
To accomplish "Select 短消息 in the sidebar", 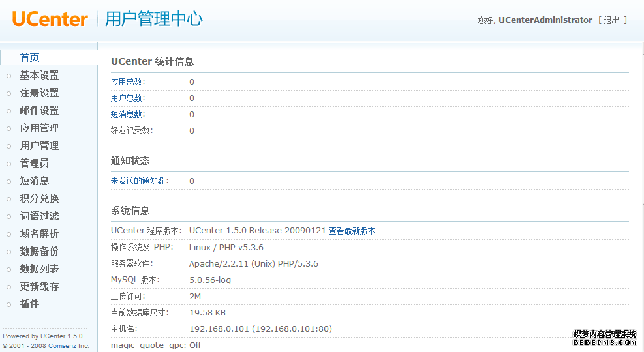I will pos(35,181).
